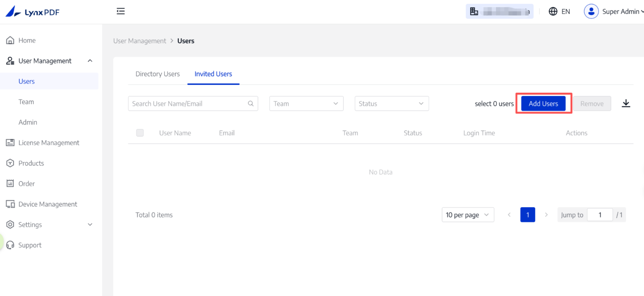The height and width of the screenshot is (296, 644).
Task: Click the User Management breadcrumb link
Action: tap(139, 41)
